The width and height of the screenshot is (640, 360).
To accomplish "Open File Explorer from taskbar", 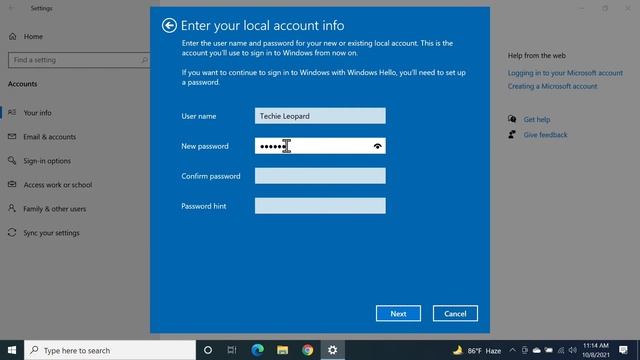I will click(x=282, y=350).
